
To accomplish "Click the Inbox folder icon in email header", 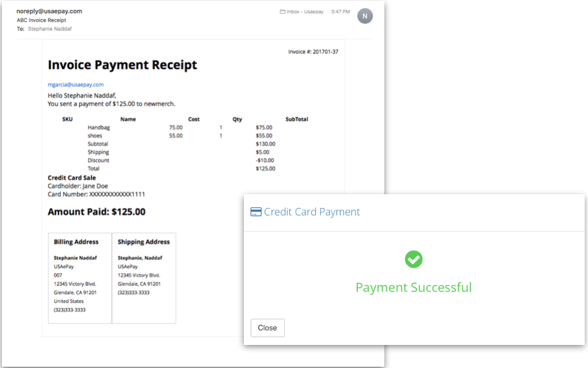I will 282,12.
